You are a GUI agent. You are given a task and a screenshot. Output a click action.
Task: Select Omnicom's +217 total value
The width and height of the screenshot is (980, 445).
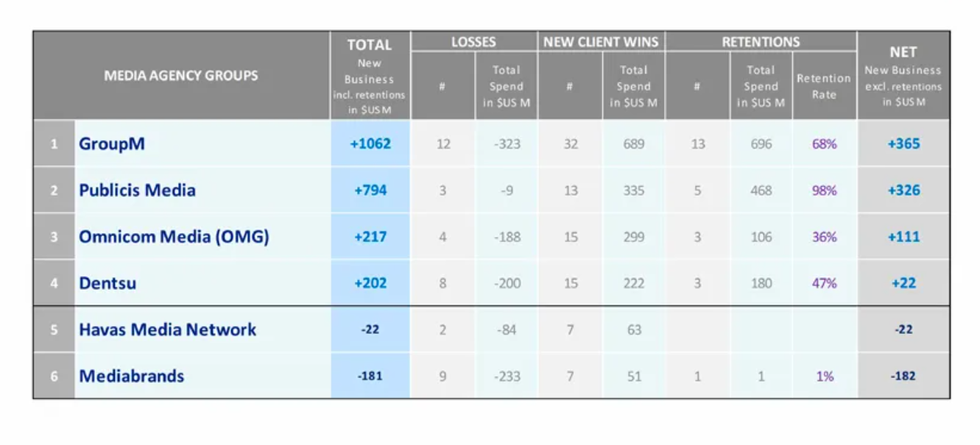click(370, 237)
